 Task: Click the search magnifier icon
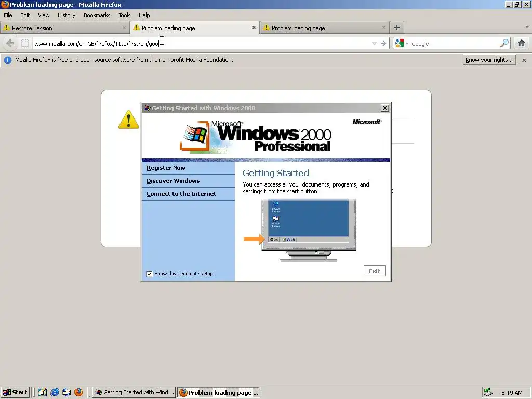504,43
